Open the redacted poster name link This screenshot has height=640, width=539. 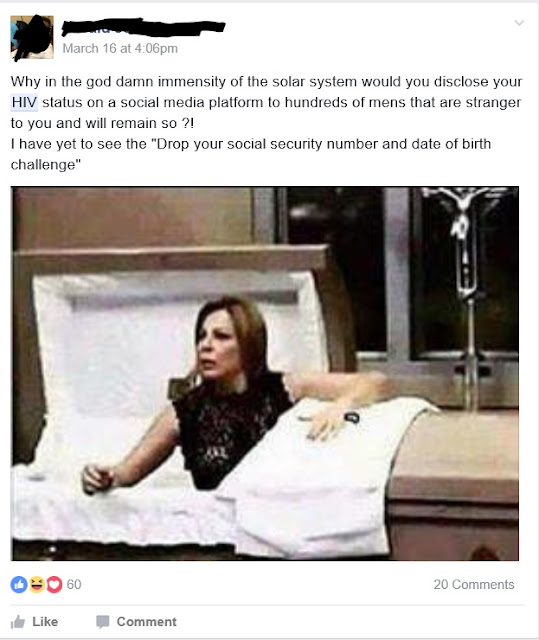143,27
